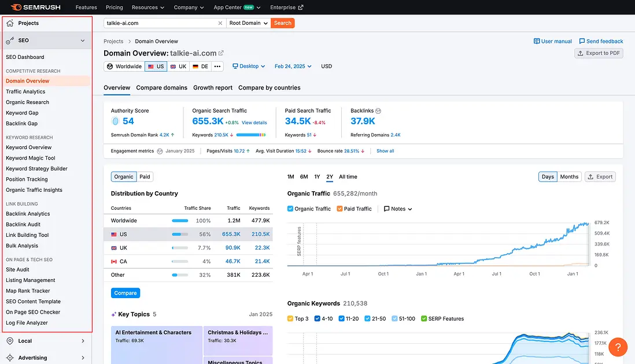Uncheck the Organic Traffic checkbox
Screen dimensions: 635x364
pyautogui.click(x=290, y=209)
